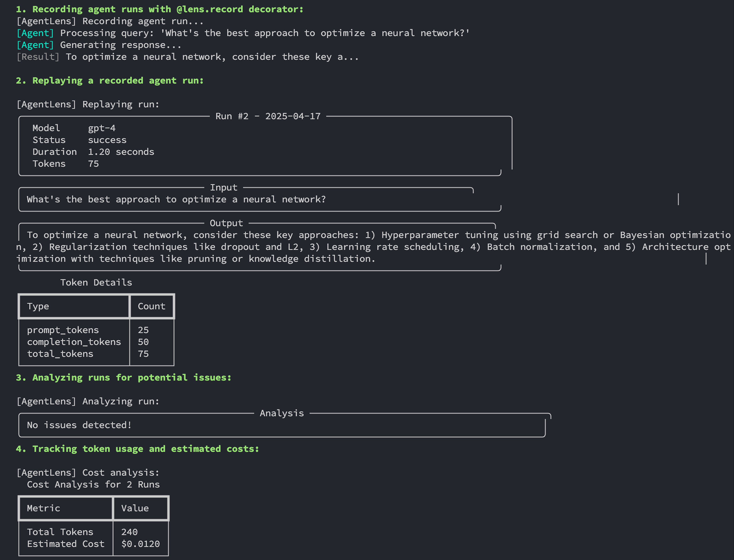Click the 'Value' column header
The image size is (734, 560).
(135, 508)
